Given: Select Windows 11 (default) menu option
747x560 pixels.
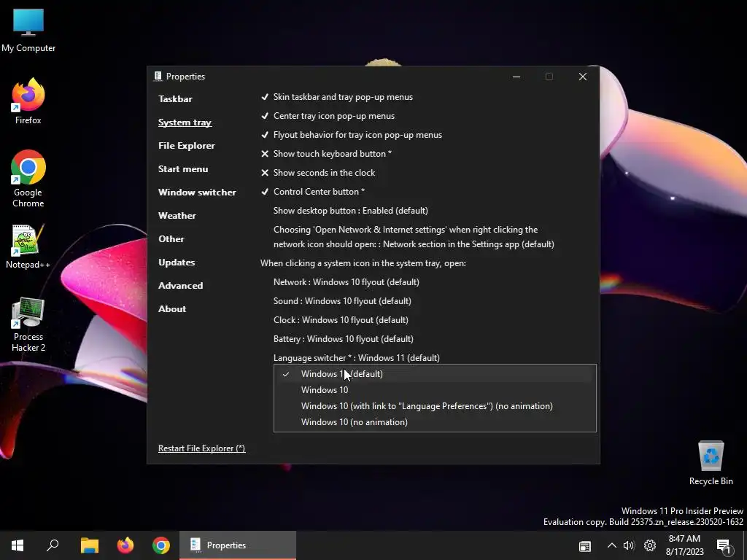Looking at the screenshot, I should (x=435, y=374).
